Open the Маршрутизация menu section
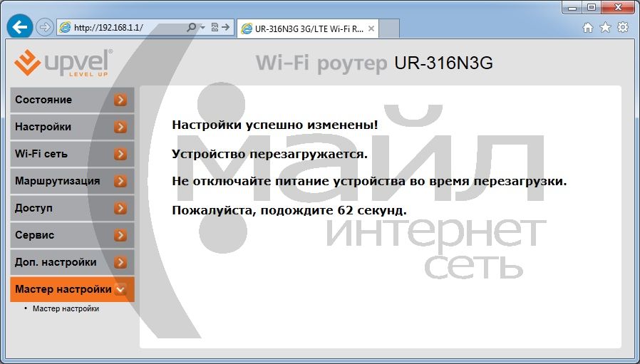 (x=61, y=181)
